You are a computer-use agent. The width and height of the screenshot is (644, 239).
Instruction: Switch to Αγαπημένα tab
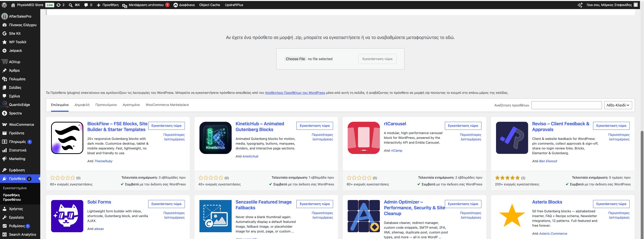point(131,105)
